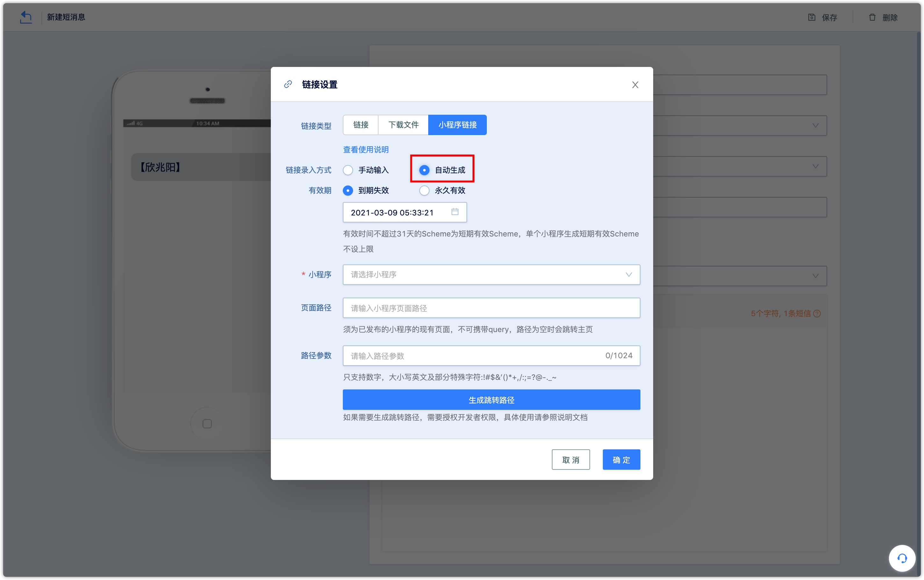Expand the first background dropdown chevron

click(x=815, y=126)
